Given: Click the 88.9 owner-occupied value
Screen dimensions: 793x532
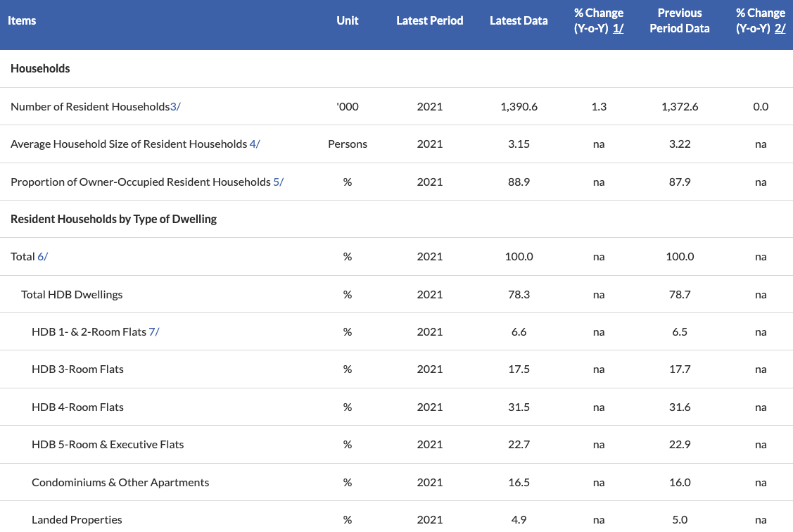Looking at the screenshot, I should (519, 182).
